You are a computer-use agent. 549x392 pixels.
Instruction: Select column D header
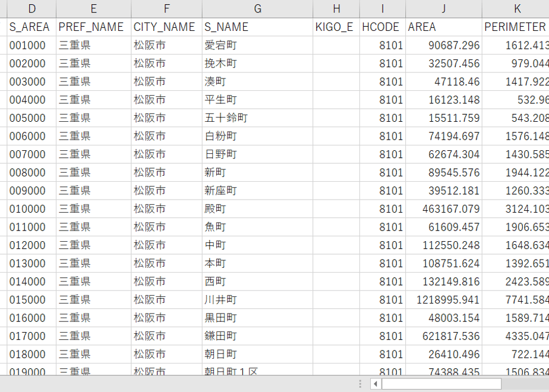(31, 9)
